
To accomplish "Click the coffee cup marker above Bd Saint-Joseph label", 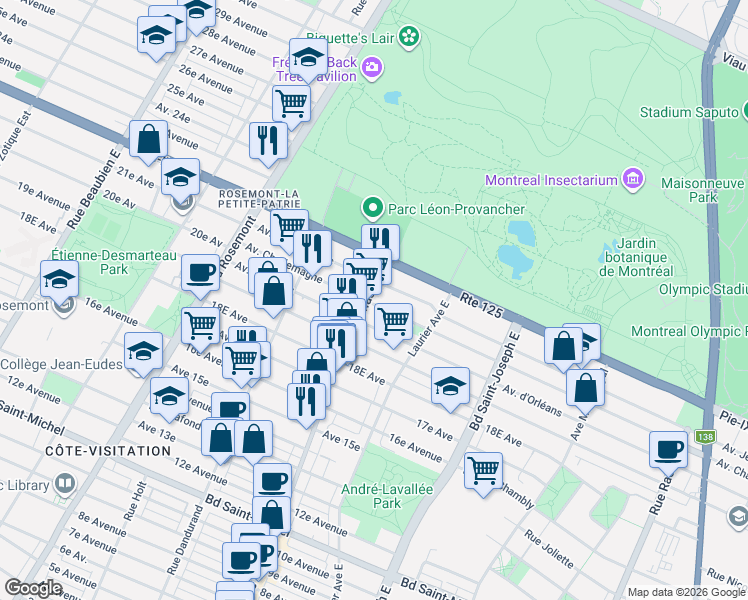I will [272, 481].
